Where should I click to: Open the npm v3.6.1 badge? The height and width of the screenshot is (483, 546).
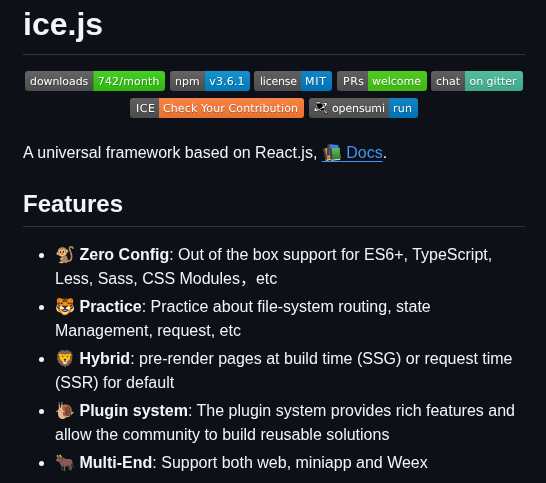click(210, 81)
